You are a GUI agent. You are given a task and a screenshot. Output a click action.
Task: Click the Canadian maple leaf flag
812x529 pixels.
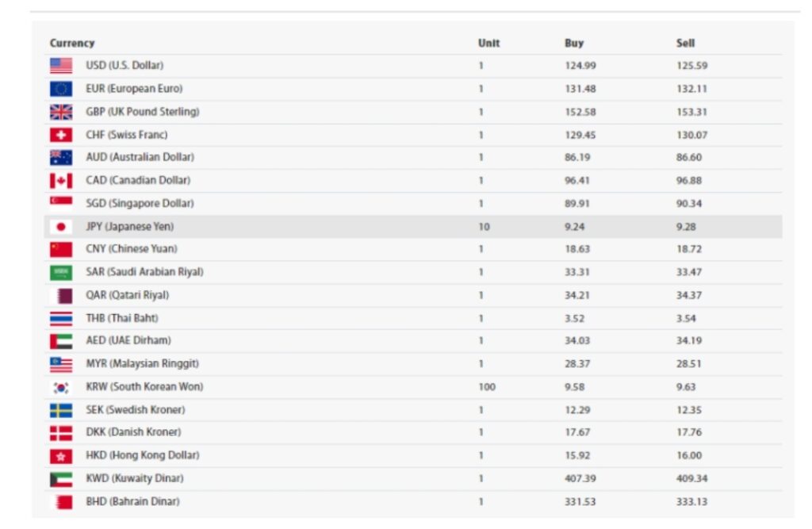[x=61, y=181]
